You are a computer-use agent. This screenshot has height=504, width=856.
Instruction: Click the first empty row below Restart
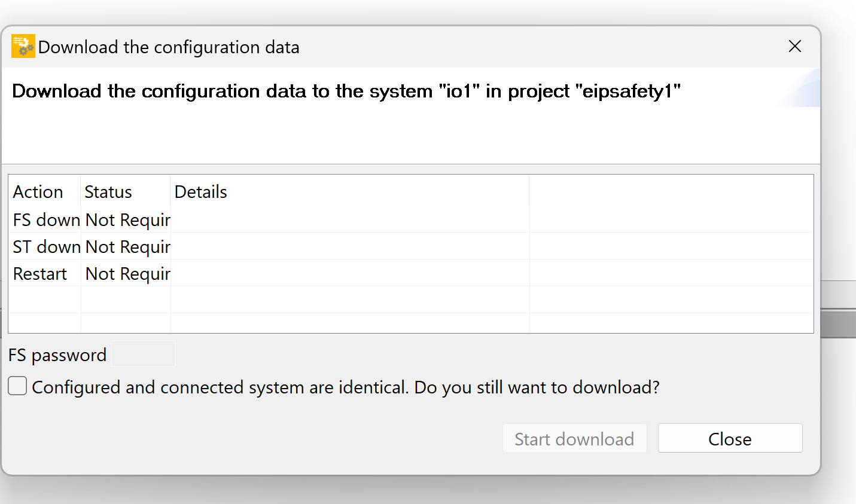coord(411,300)
